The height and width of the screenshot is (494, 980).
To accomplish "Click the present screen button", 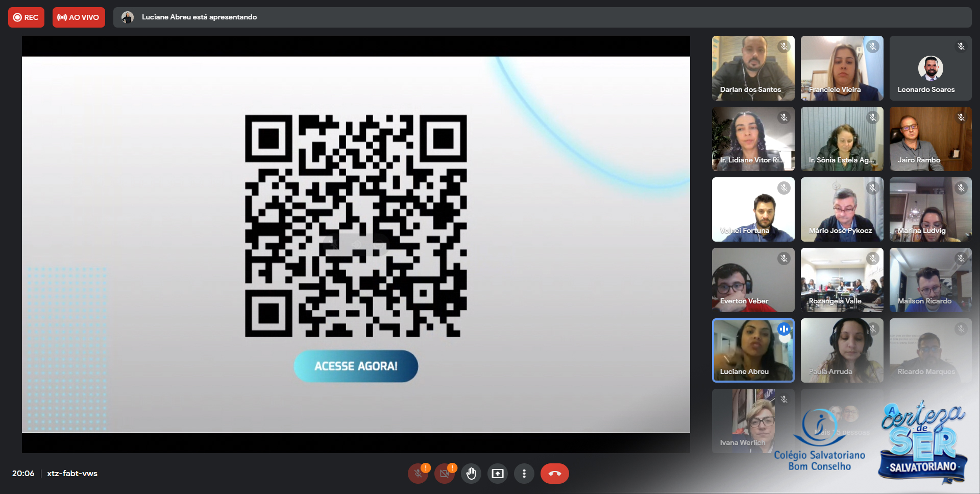I will coord(498,474).
